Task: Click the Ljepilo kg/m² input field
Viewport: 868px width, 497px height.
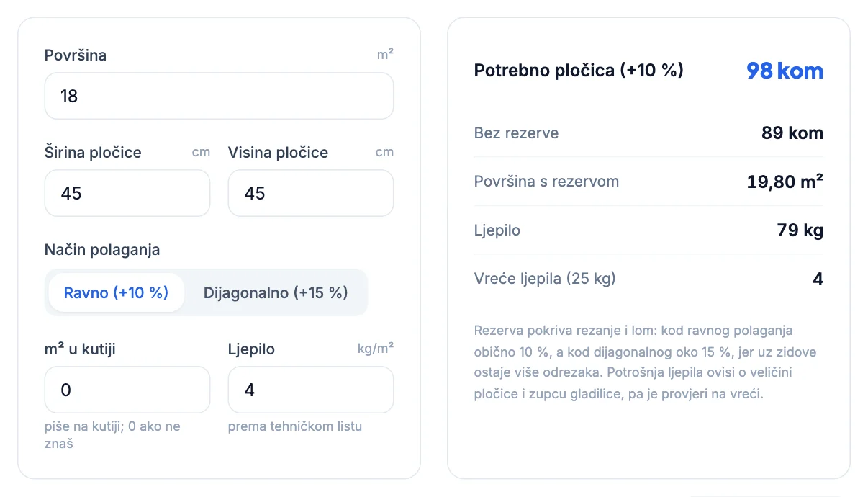Action: click(x=311, y=390)
